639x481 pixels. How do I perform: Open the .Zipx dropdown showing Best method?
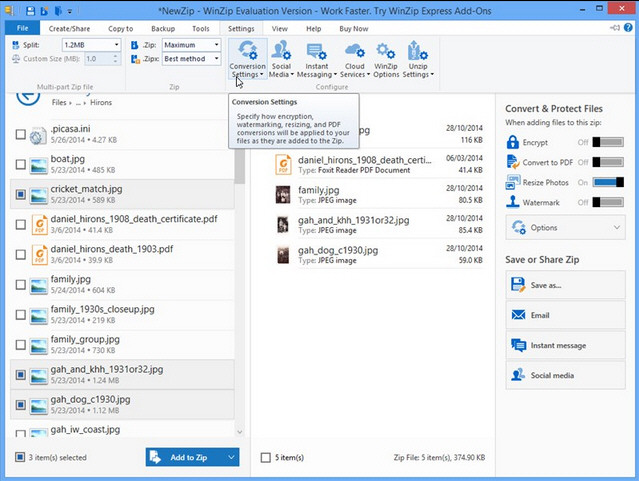click(x=191, y=59)
